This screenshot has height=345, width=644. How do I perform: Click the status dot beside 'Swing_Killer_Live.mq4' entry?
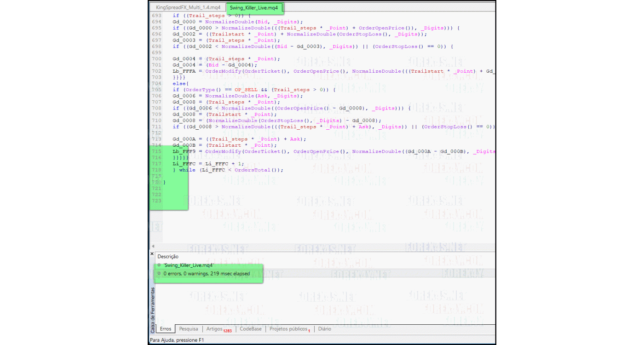159,265
